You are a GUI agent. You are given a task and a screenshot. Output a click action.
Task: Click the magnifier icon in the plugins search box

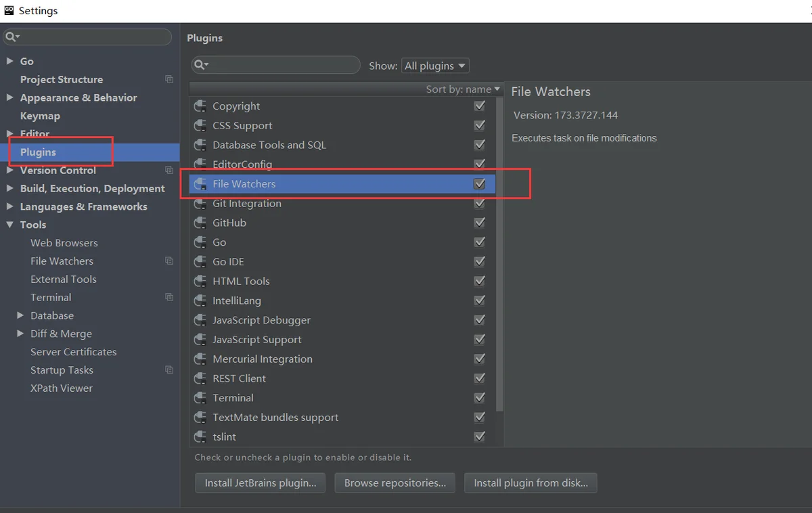(200, 65)
